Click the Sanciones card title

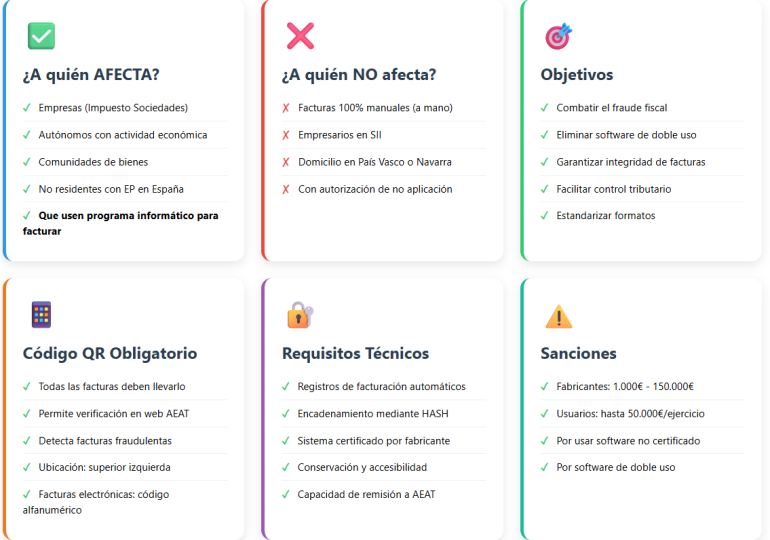point(578,353)
